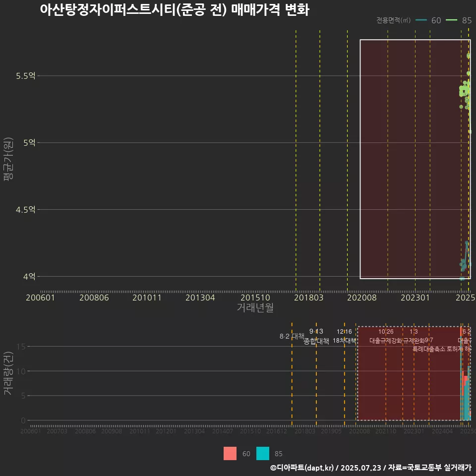Click the 85 green line legend marker

tap(451, 20)
